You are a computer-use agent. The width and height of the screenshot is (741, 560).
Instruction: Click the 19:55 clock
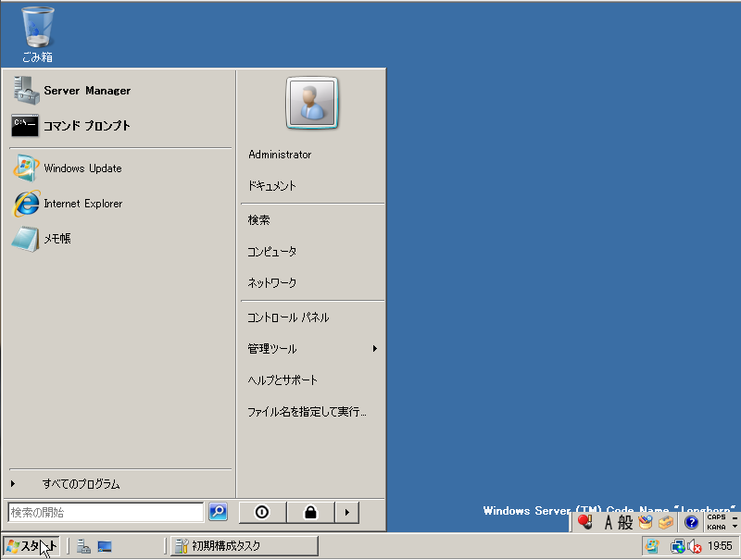720,546
